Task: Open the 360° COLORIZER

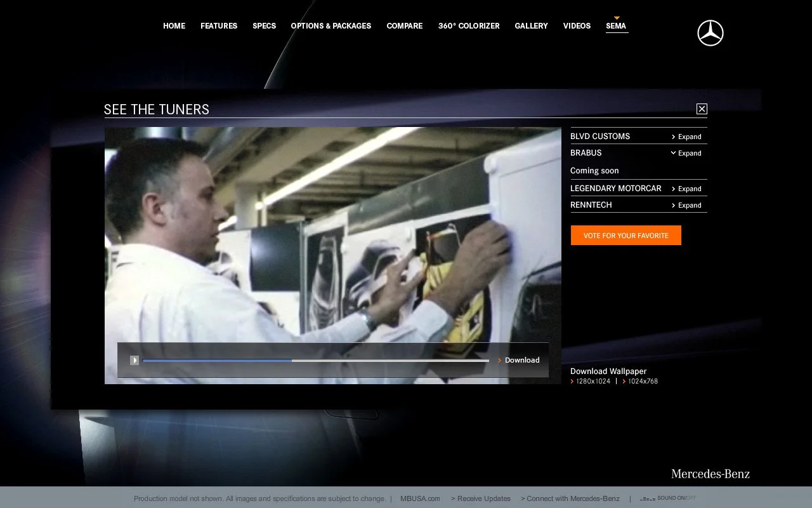Action: (x=469, y=26)
